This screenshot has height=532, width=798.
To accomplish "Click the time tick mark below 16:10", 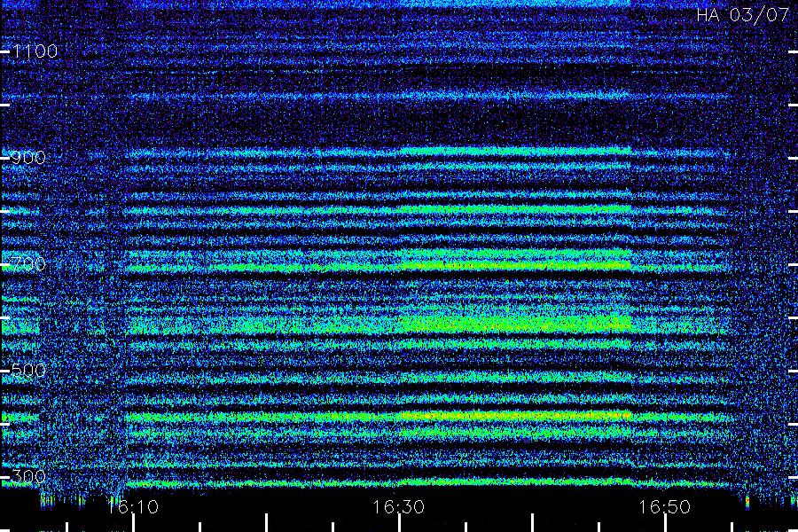I will tap(134, 523).
